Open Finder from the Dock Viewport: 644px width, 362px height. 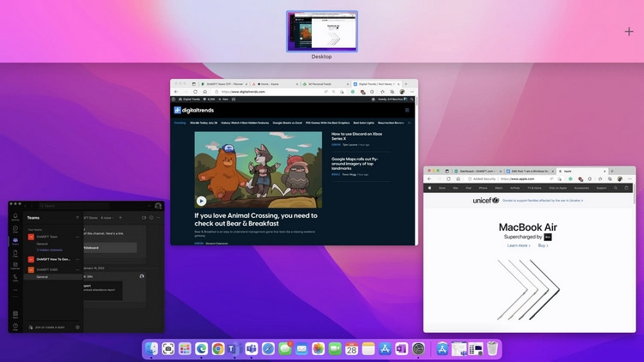151,349
